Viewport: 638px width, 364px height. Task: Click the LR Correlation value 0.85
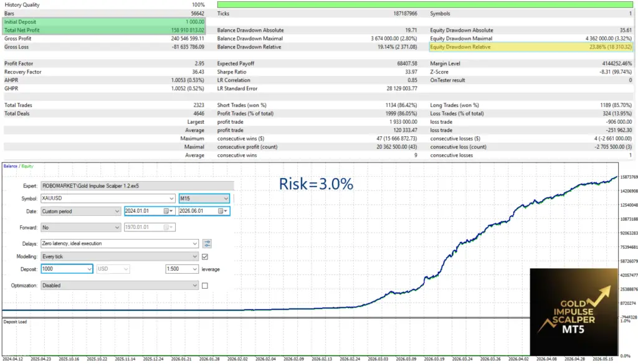click(x=412, y=80)
